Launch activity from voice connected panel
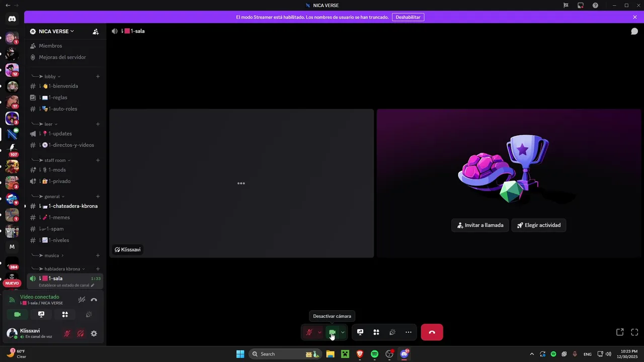Screen dimensions: 644x362 pyautogui.click(x=65, y=314)
